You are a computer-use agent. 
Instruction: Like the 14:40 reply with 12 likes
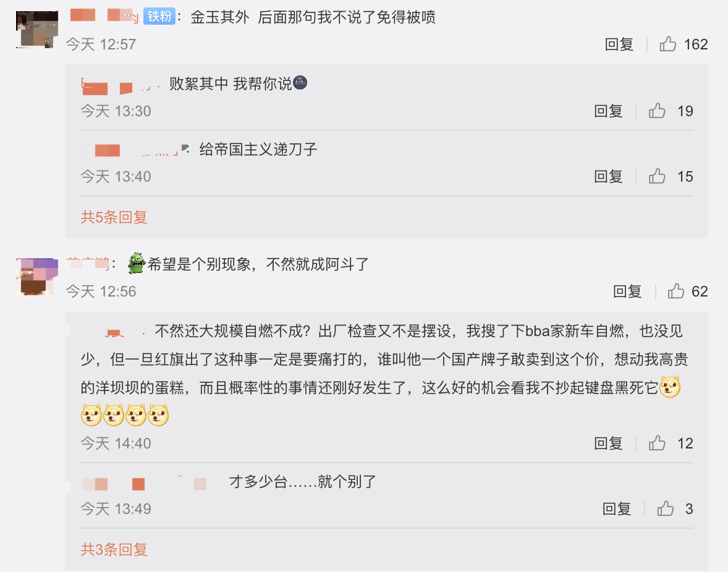click(x=657, y=443)
